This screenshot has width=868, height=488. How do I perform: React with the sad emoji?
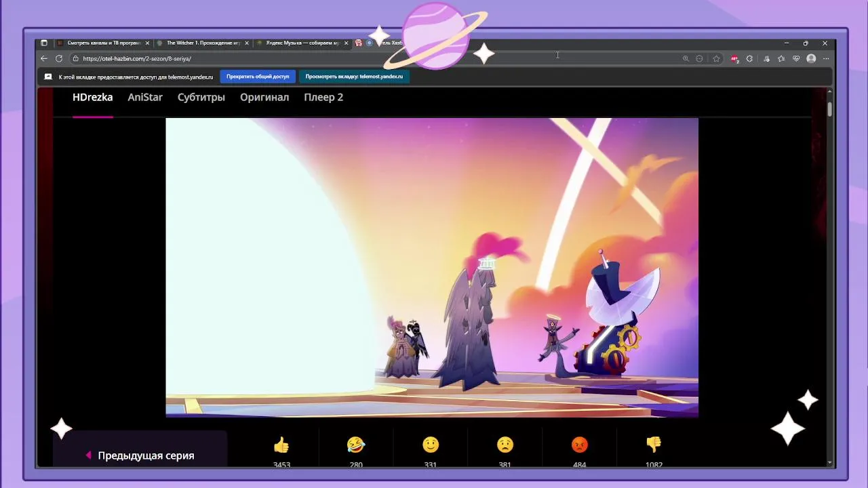pyautogui.click(x=505, y=445)
